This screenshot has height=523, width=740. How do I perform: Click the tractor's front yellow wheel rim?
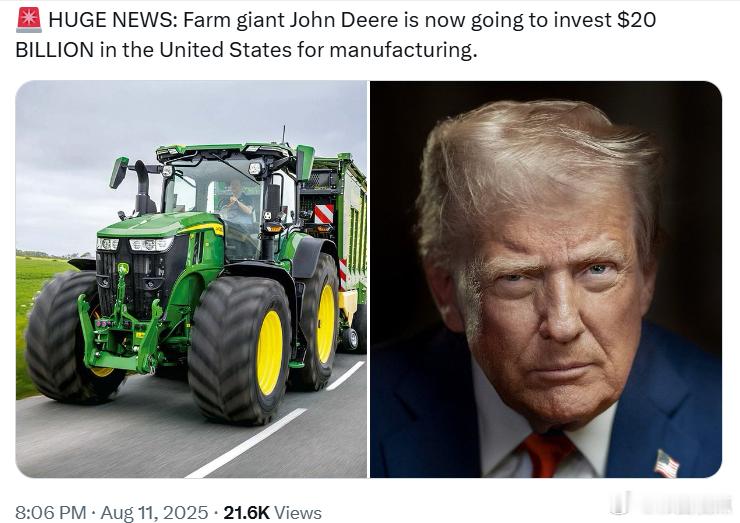tap(269, 353)
